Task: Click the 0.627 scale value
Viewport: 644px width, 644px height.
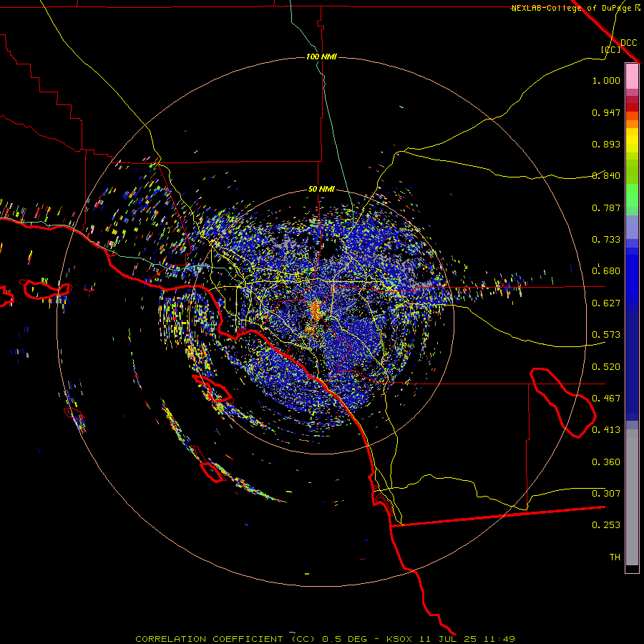Action: [x=606, y=303]
